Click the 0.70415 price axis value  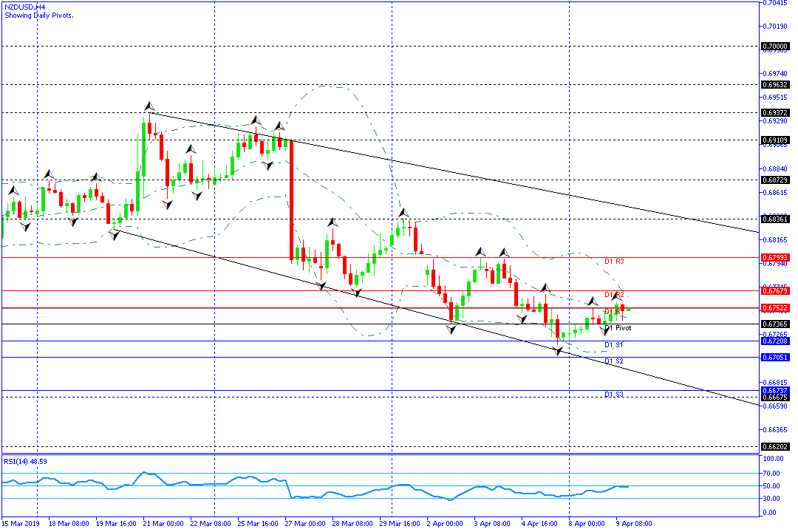775,3
